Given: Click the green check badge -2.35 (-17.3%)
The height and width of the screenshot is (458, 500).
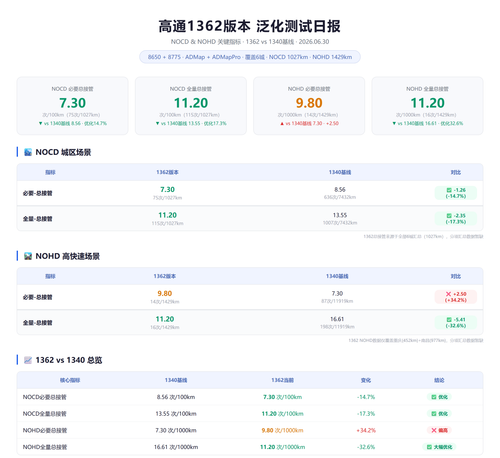Looking at the screenshot, I should point(456,219).
